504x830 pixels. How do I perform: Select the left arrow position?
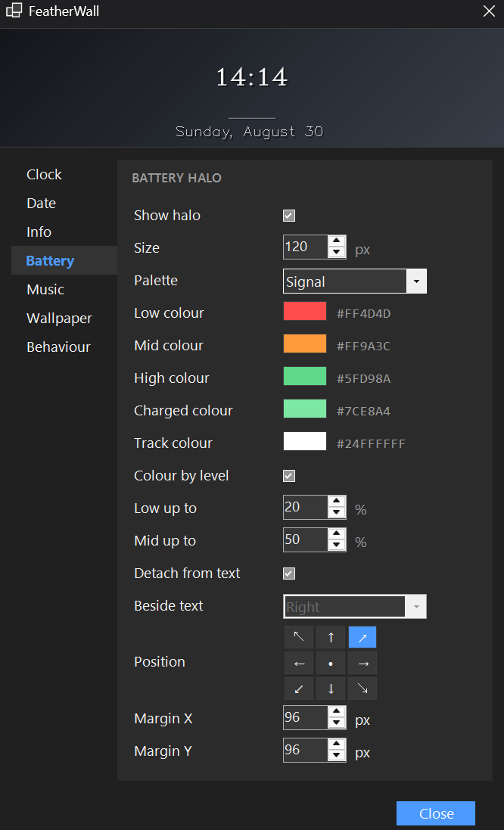tap(299, 663)
